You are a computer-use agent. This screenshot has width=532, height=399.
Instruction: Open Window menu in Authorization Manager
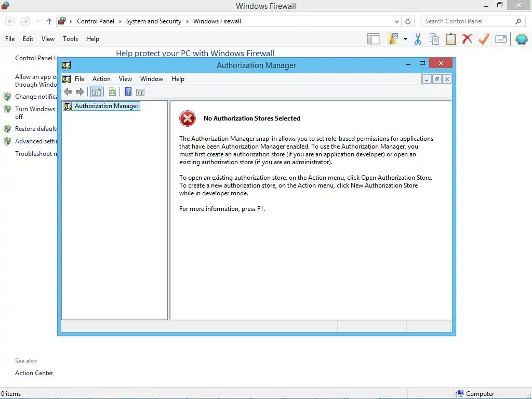point(152,79)
